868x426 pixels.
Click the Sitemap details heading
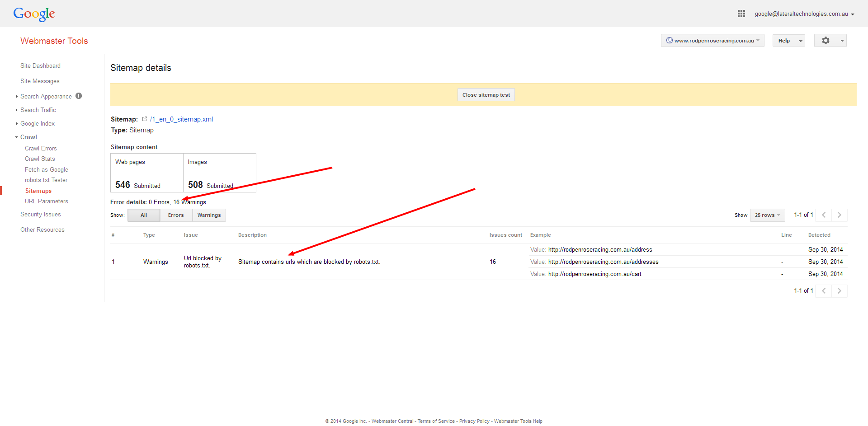point(141,68)
